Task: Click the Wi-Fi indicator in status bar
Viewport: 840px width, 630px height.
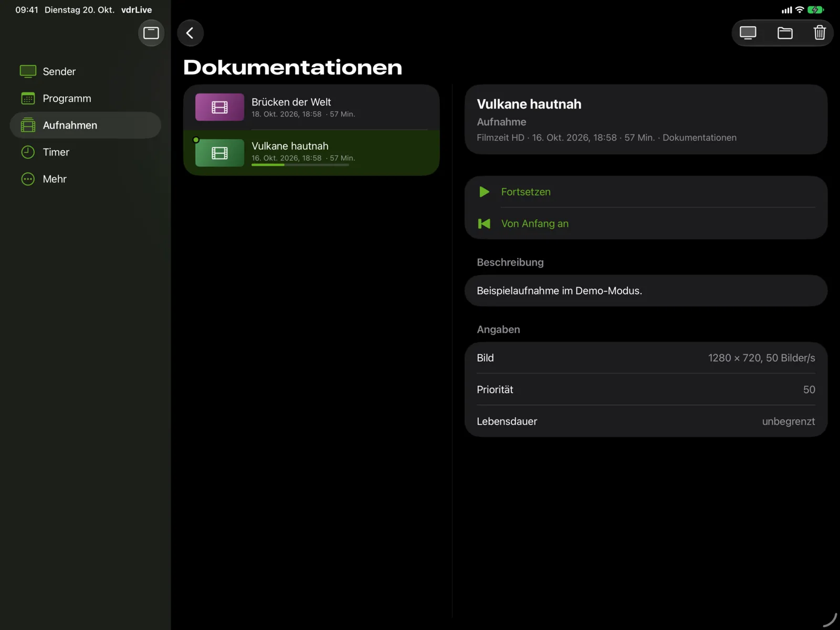Action: point(800,9)
